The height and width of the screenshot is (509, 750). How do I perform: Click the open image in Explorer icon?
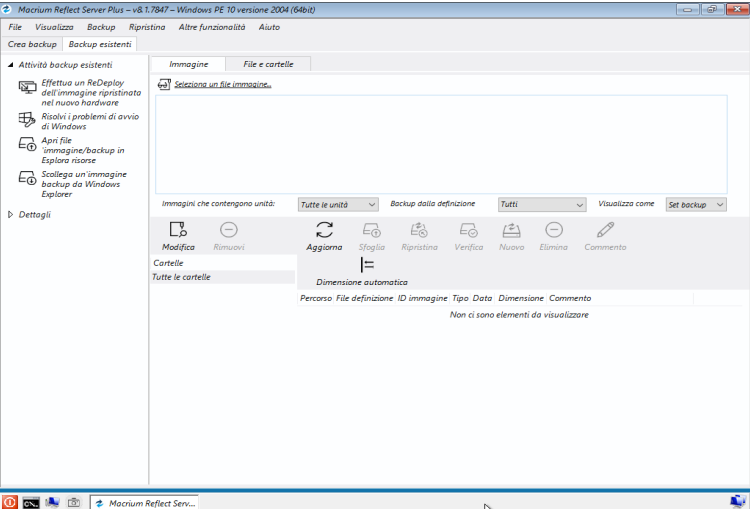point(27,144)
